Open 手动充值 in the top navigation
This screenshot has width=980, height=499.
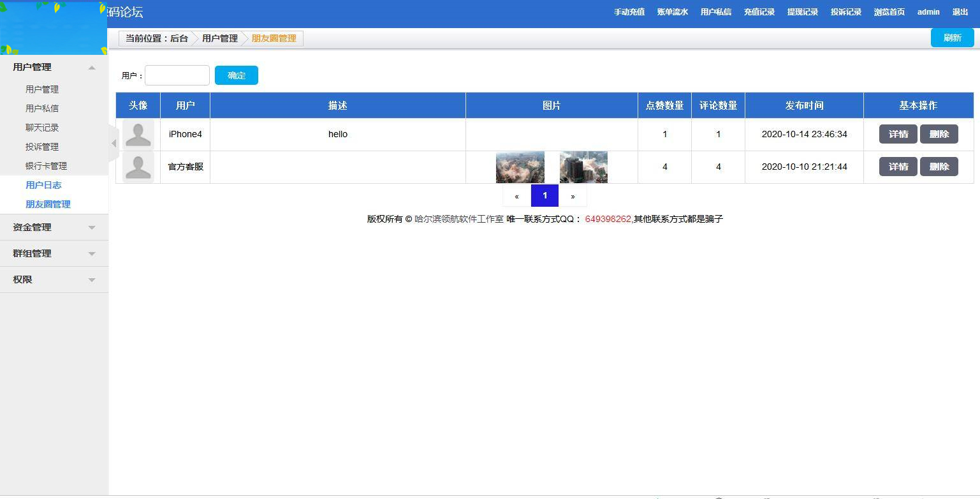(x=629, y=11)
